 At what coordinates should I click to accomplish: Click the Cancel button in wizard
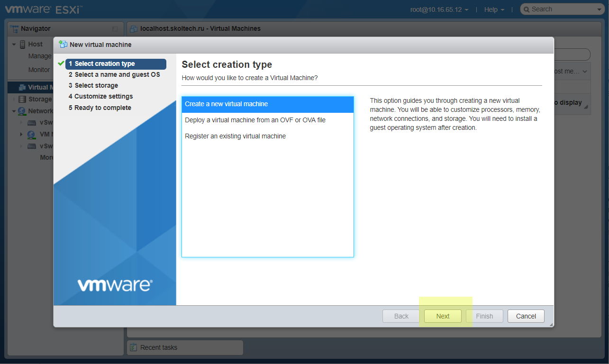(526, 316)
